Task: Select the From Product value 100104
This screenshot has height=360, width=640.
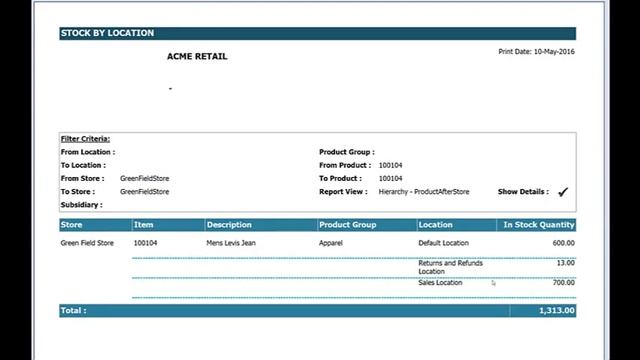Action: point(391,165)
